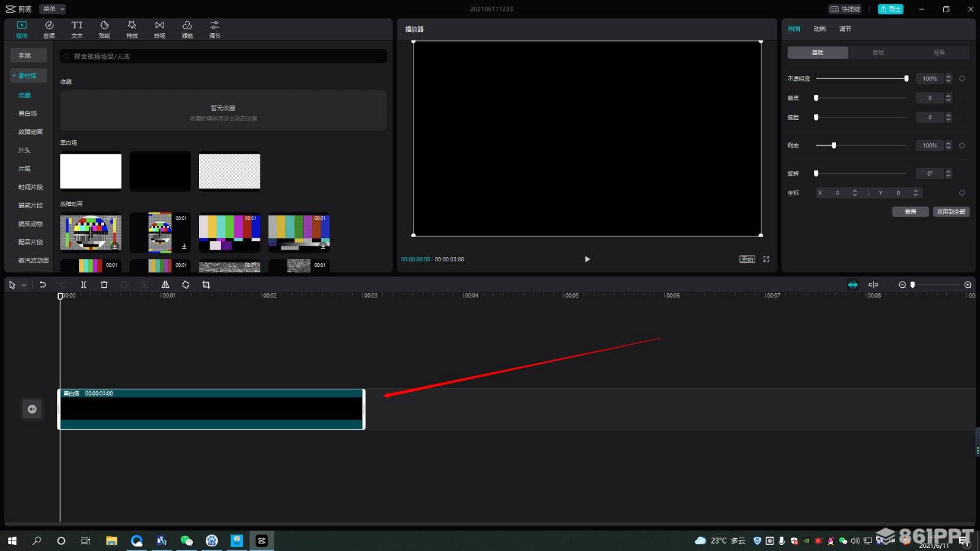This screenshot has height=551, width=980.
Task: Select the 蒙版 sub-tab
Action: click(878, 53)
